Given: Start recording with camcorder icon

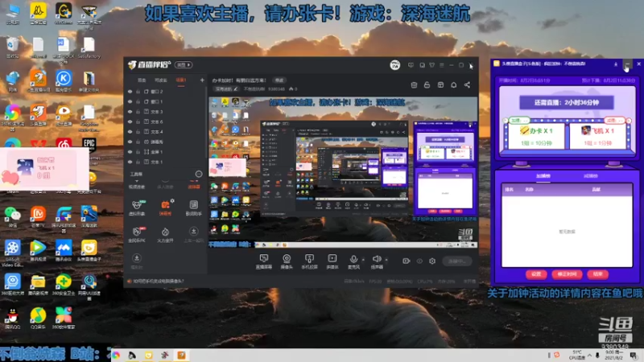Looking at the screenshot, I should (407, 261).
